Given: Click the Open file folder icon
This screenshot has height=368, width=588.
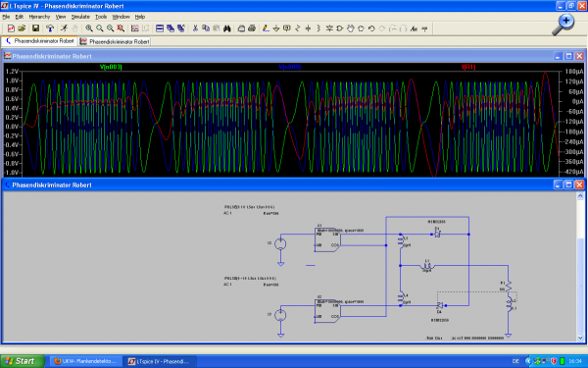Looking at the screenshot, I should 22,28.
